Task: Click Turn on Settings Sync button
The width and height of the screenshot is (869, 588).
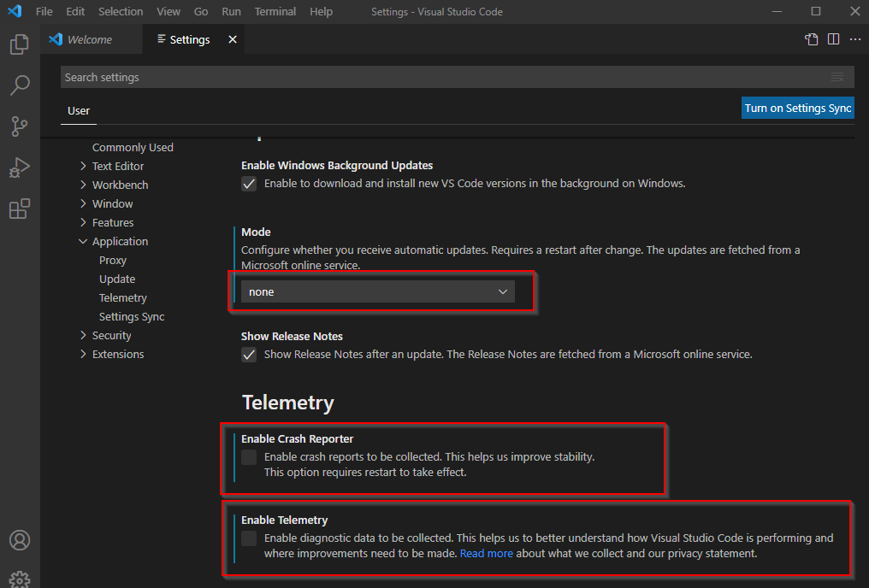Action: (x=797, y=108)
